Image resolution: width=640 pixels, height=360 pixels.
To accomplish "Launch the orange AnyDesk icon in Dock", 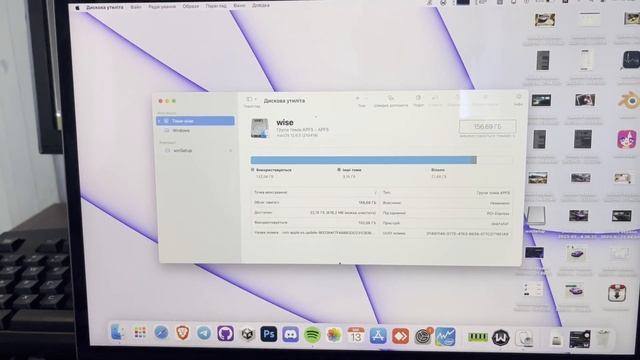I will 400,336.
